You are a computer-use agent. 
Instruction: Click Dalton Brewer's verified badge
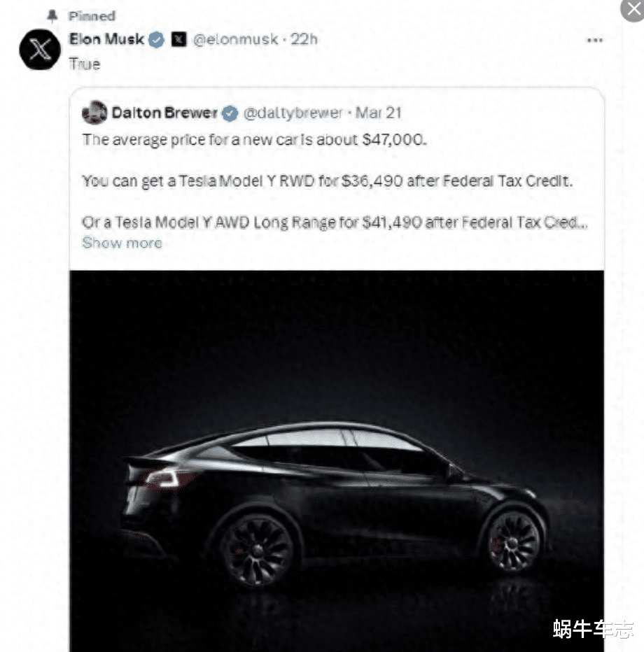[x=230, y=113]
